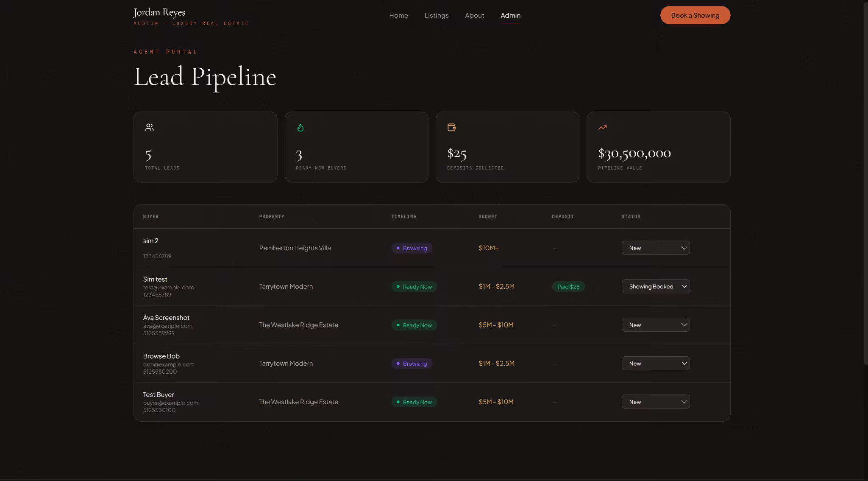Screen dimensions: 868x481
Task: Click email bob@example.com
Action: [x=169, y=365]
